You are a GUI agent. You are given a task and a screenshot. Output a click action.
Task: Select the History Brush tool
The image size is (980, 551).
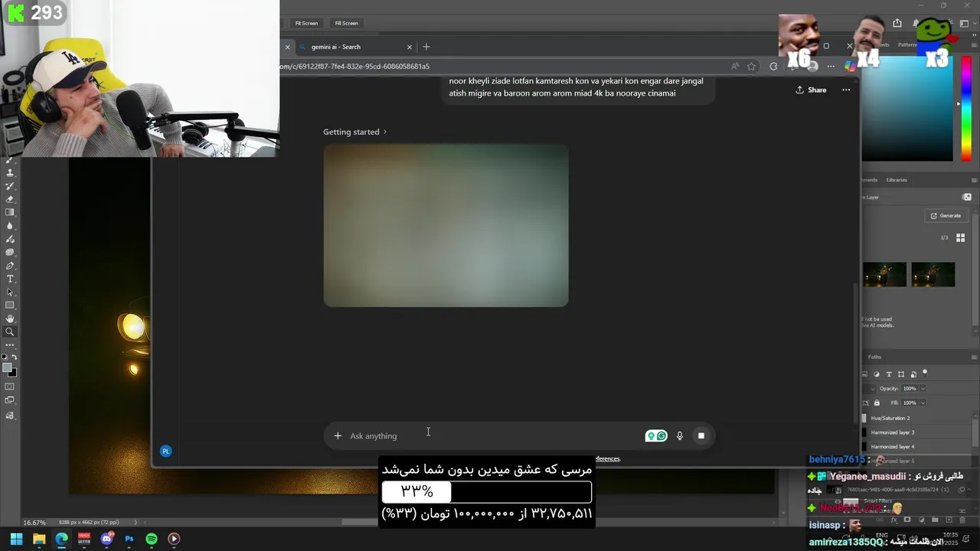[10, 186]
